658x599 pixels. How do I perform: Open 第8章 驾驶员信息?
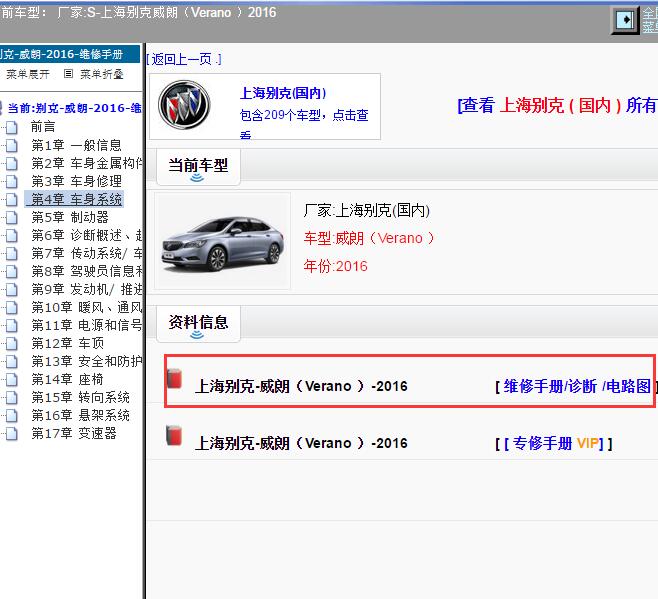point(86,271)
